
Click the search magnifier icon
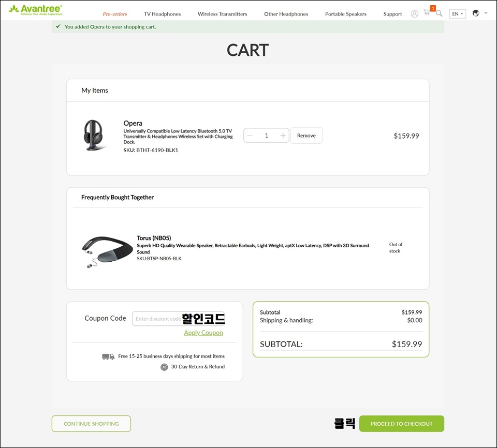[439, 13]
